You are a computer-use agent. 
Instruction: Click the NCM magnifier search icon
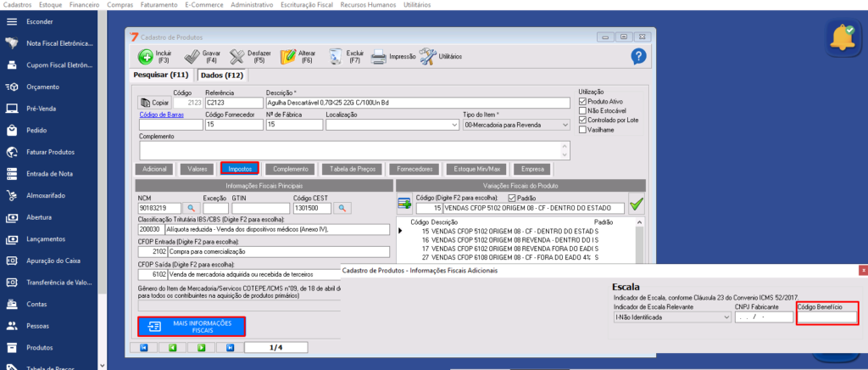[192, 208]
